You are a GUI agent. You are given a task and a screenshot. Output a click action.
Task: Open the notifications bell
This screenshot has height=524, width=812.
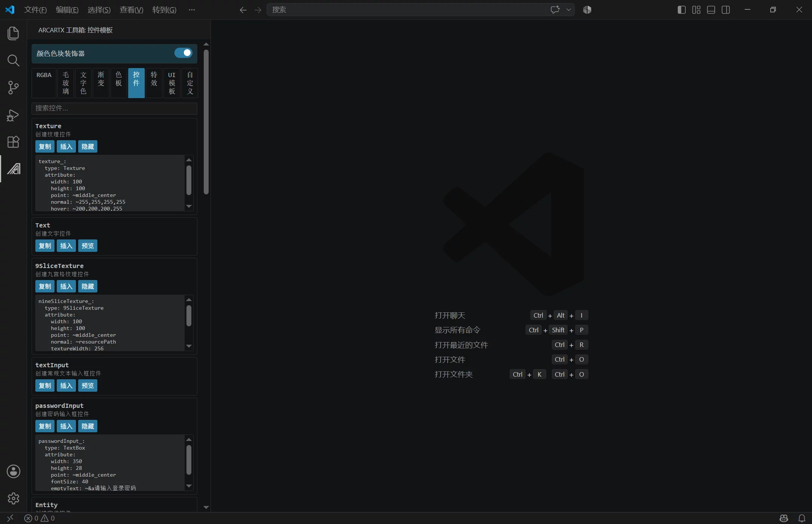click(x=802, y=518)
